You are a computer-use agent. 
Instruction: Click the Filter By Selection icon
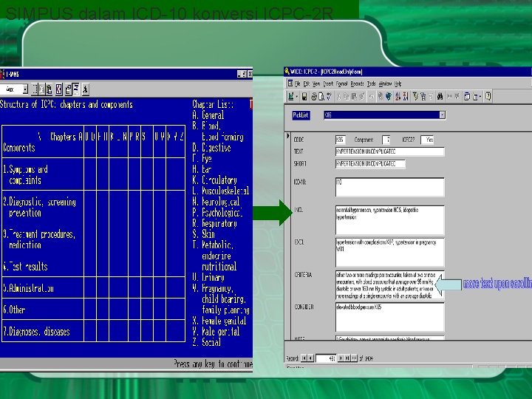415,96
